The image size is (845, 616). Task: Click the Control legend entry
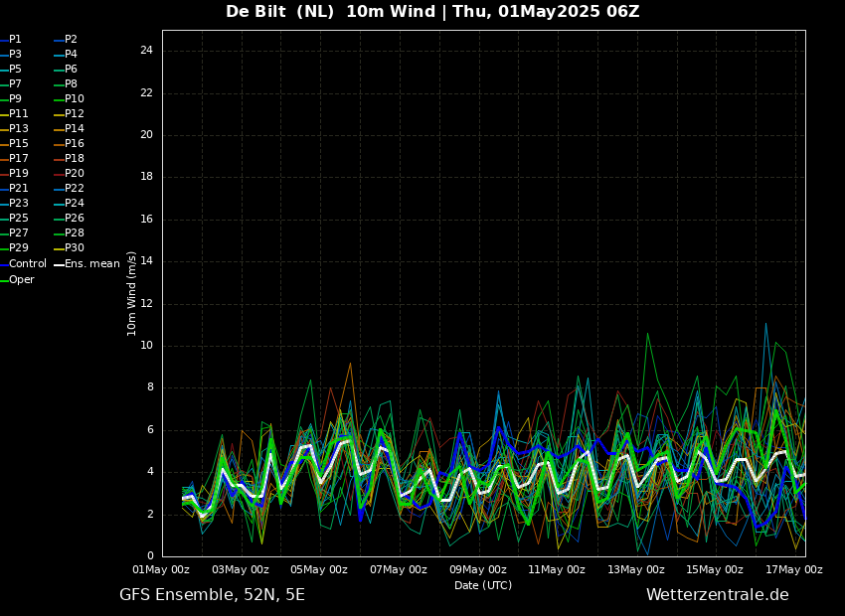28,264
